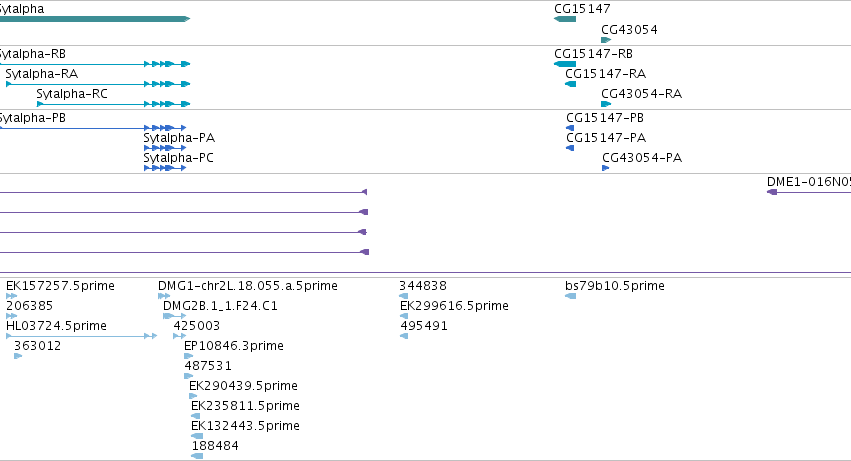Click the DME1-016N05 purple feature
Image resolution: width=851 pixels, height=461 pixels.
809,192
